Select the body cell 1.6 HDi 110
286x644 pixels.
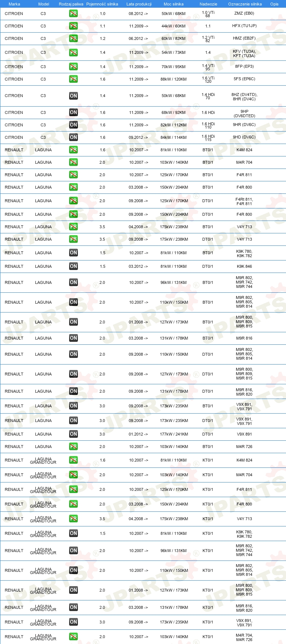click(x=208, y=125)
